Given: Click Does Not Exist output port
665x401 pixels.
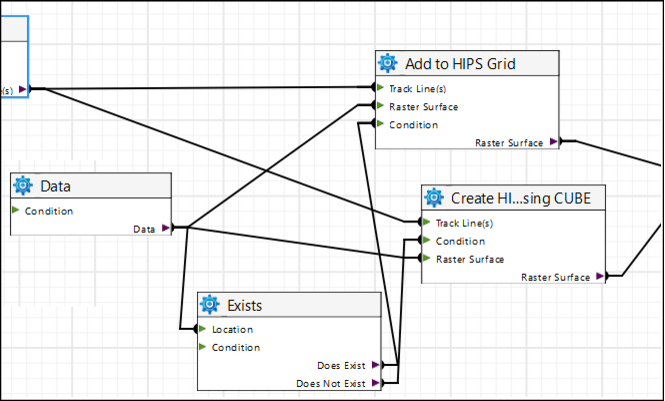Looking at the screenshot, I should coord(376,383).
